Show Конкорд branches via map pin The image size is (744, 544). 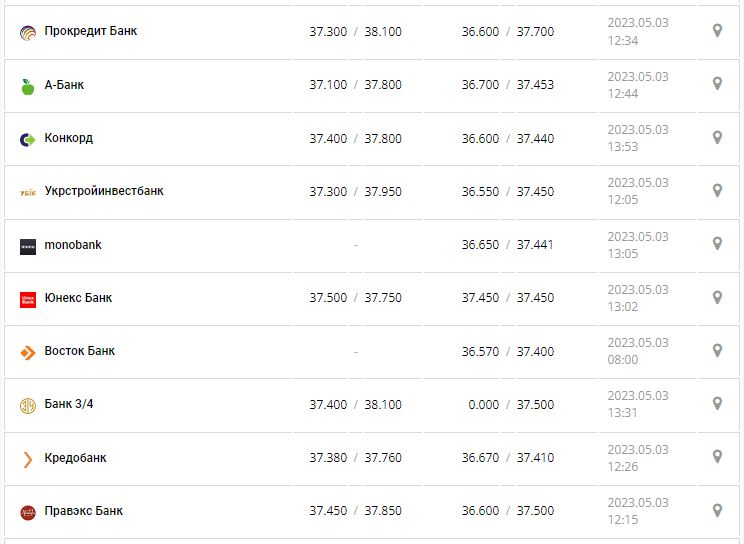pos(717,137)
